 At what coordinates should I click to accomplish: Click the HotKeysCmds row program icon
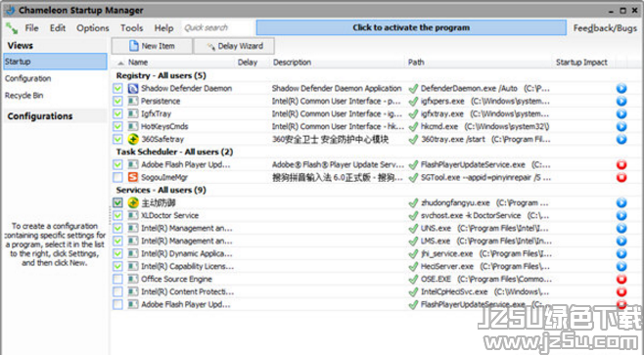[133, 126]
